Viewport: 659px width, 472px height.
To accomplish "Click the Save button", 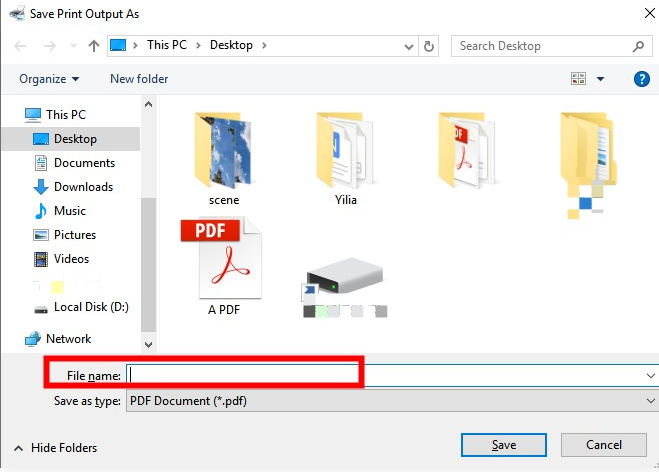I will (503, 445).
